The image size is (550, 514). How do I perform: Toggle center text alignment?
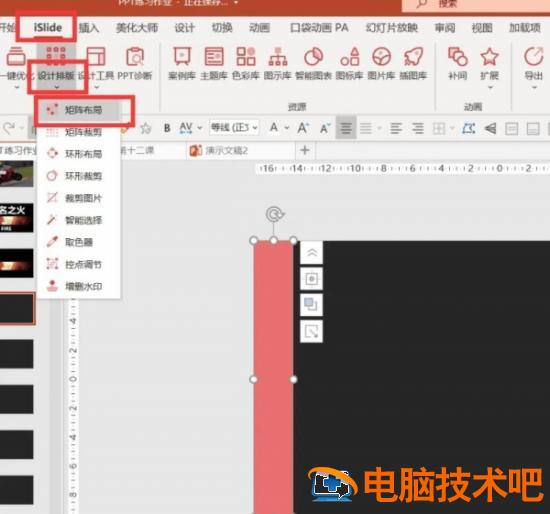pos(346,128)
